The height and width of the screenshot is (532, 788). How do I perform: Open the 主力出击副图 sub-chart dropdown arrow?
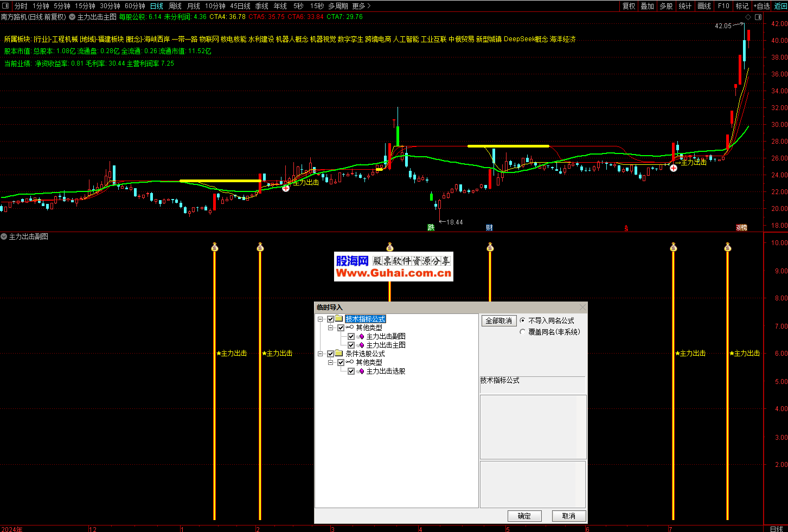coord(4,236)
